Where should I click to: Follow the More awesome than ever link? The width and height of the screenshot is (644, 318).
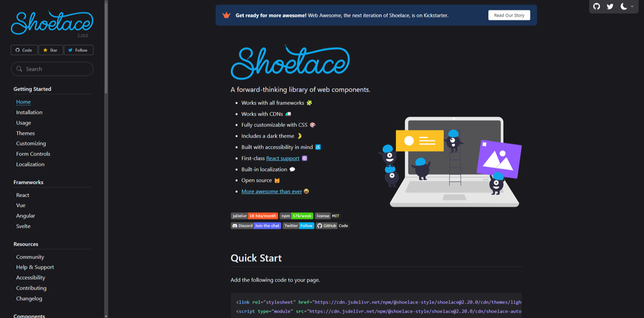click(x=271, y=191)
